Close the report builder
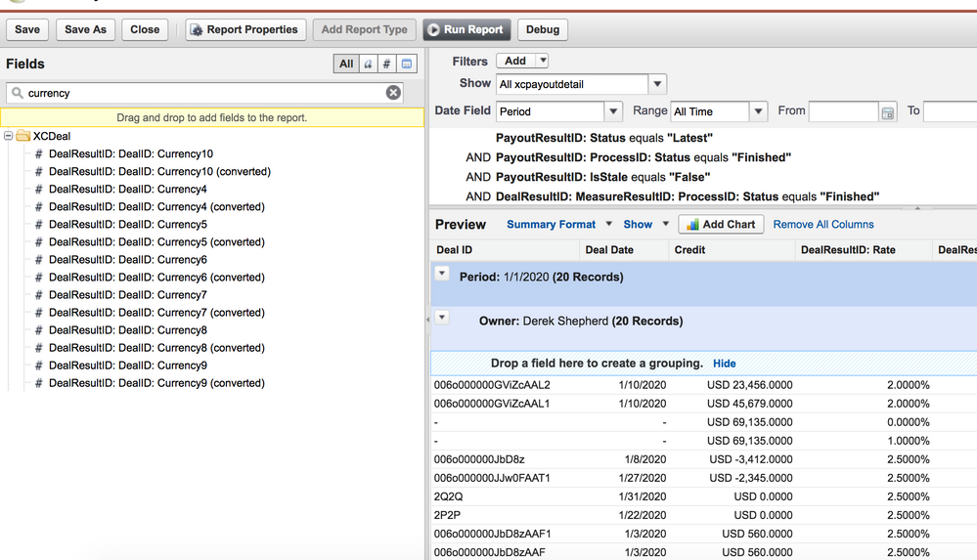The width and height of the screenshot is (977, 560). (145, 29)
